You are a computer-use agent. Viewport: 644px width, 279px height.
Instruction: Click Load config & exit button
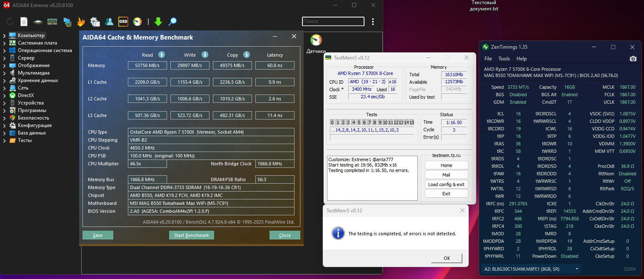pyautogui.click(x=447, y=184)
